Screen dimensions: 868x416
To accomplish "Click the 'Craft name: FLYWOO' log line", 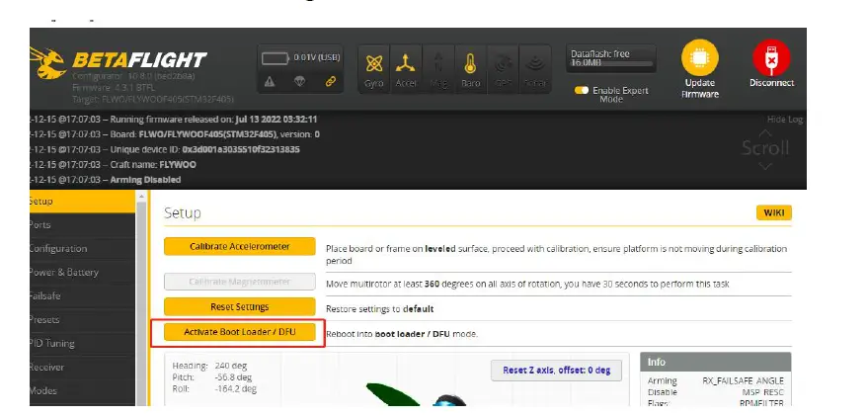I will (x=113, y=164).
